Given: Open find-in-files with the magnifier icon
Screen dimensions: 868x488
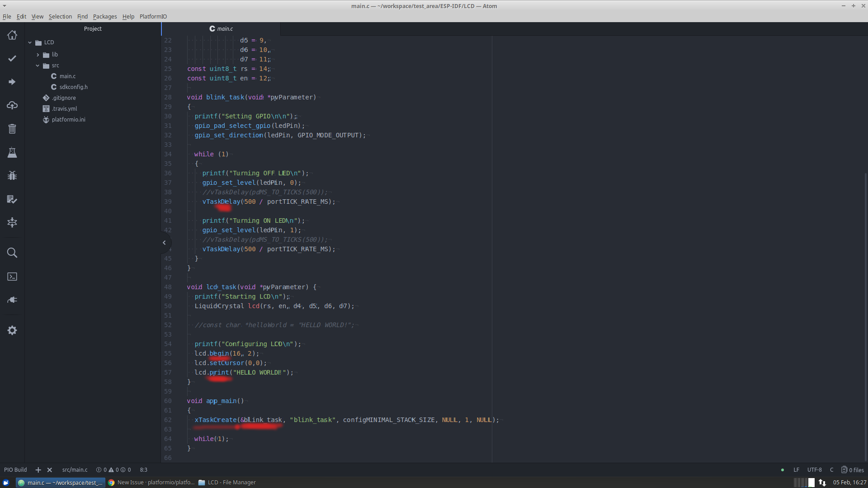Looking at the screenshot, I should [x=12, y=253].
